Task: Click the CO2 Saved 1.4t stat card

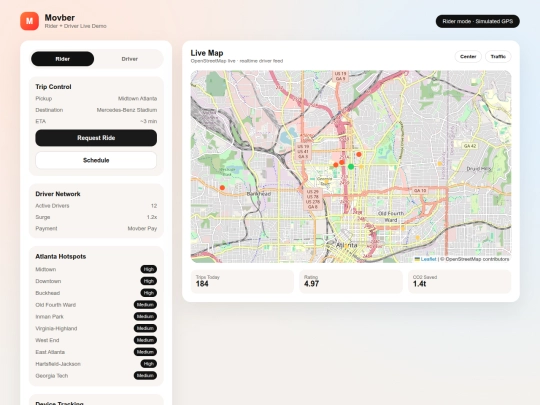Action: [x=459, y=281]
